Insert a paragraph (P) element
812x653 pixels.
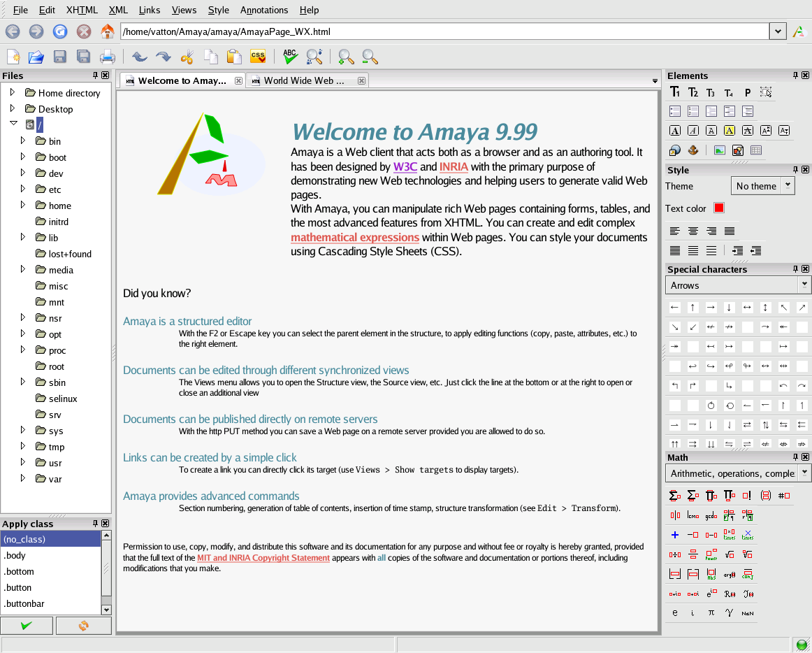[x=747, y=92]
